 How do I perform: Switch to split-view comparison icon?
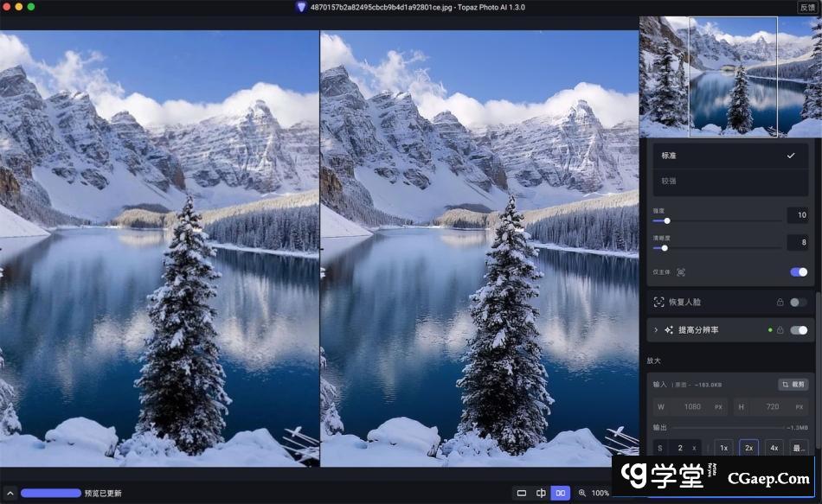(542, 493)
